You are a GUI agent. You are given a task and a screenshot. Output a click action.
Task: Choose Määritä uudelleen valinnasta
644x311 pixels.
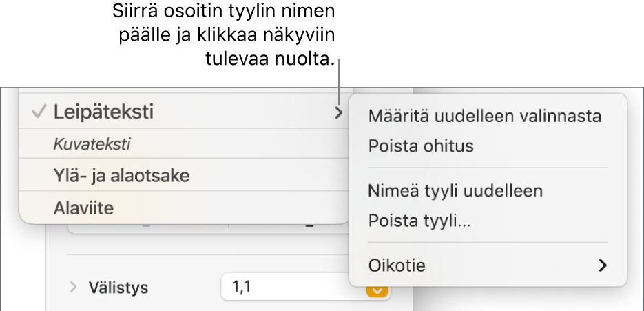[485, 116]
